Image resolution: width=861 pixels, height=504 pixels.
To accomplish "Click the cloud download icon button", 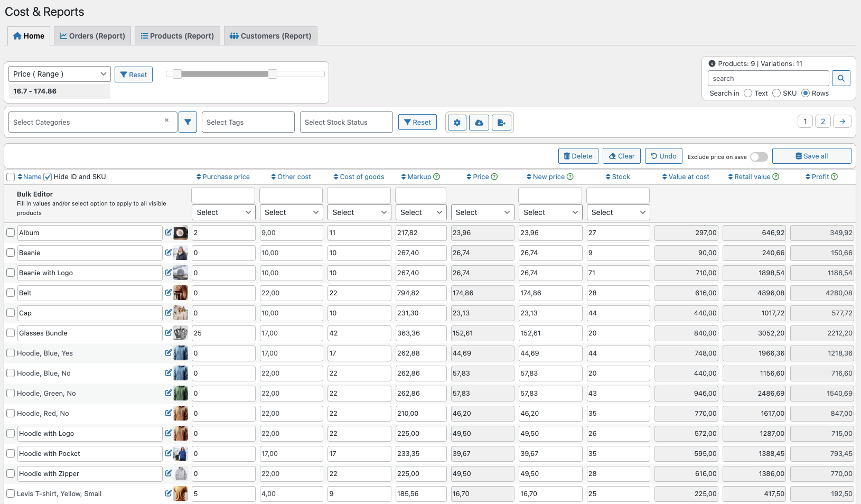I will (x=479, y=123).
